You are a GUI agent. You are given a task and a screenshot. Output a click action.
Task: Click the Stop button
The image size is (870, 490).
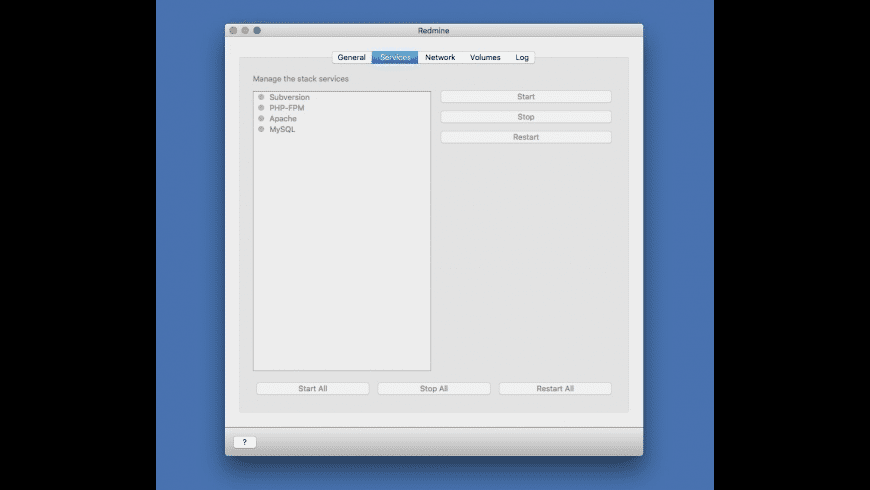click(526, 117)
